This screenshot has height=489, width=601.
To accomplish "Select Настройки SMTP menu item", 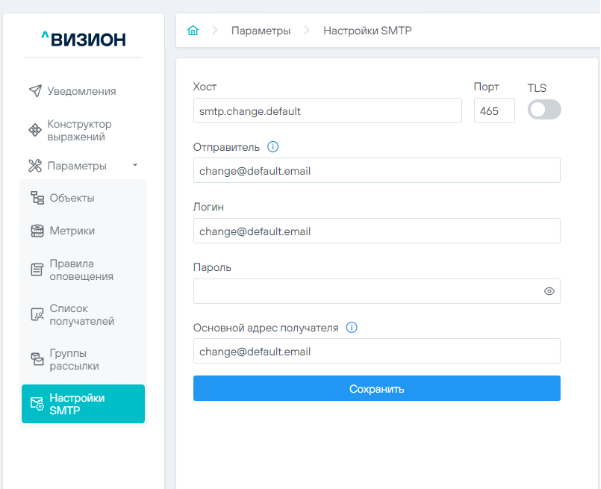I will (83, 404).
